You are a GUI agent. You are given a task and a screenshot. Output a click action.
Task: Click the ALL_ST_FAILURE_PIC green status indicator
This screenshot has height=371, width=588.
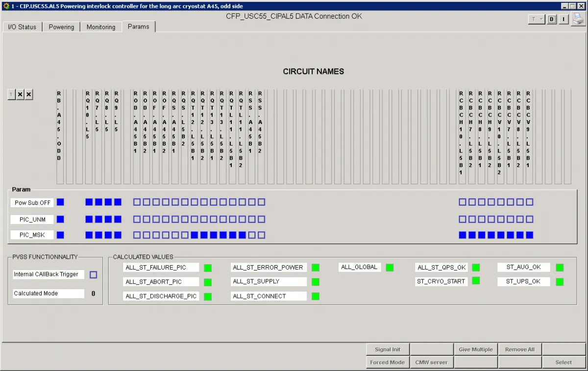tap(208, 268)
